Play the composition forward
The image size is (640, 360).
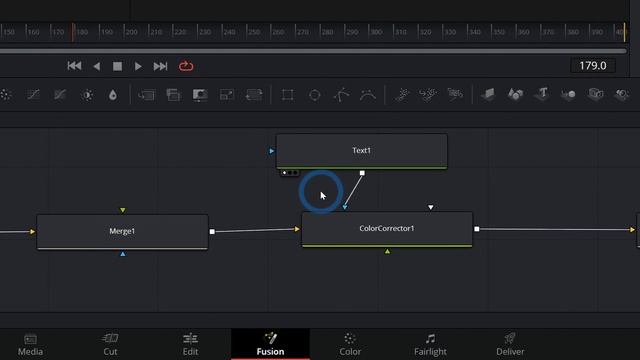[x=138, y=66]
